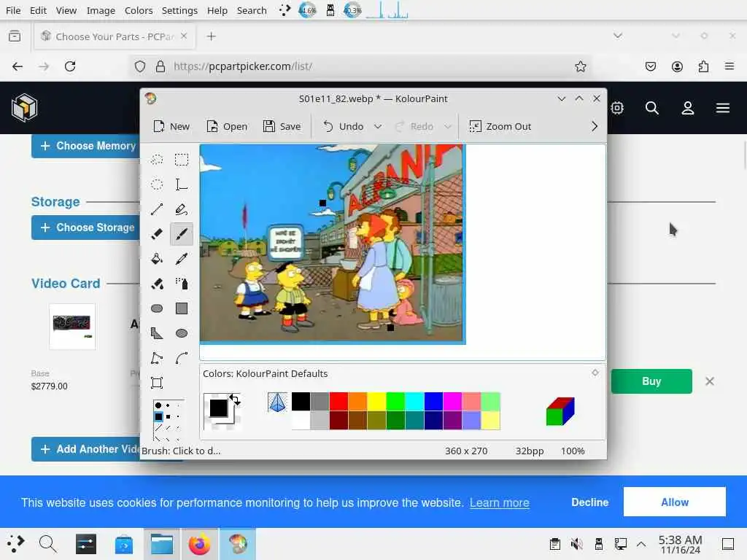Select the Eraser tool
This screenshot has width=747, height=560.
click(x=157, y=234)
